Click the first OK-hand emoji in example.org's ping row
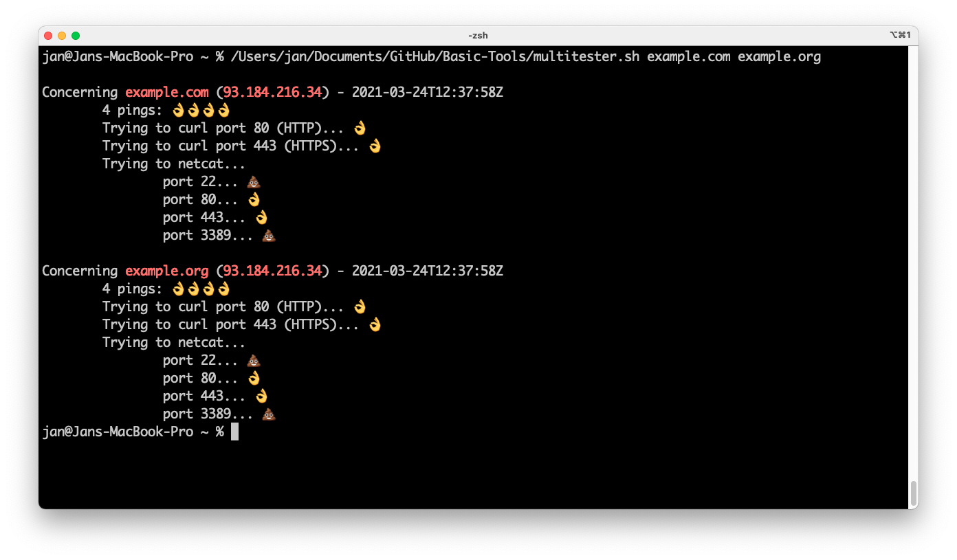 177,289
